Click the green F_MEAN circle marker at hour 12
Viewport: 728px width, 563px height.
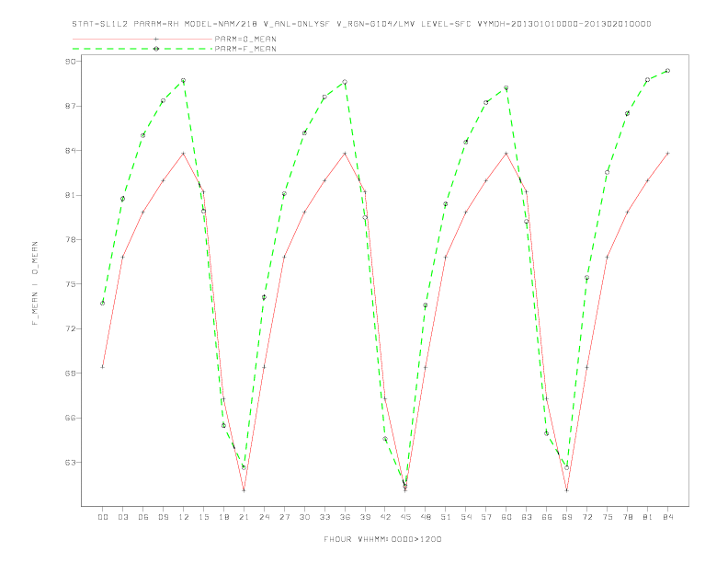point(184,80)
